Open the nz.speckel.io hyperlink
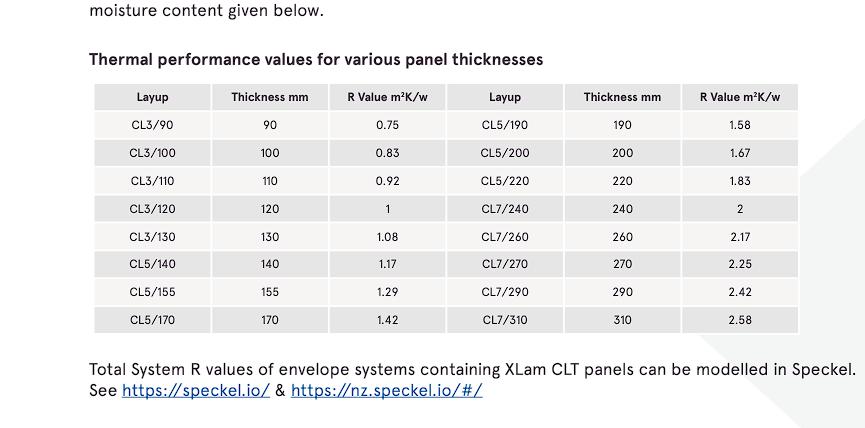The width and height of the screenshot is (865, 428). (x=386, y=391)
